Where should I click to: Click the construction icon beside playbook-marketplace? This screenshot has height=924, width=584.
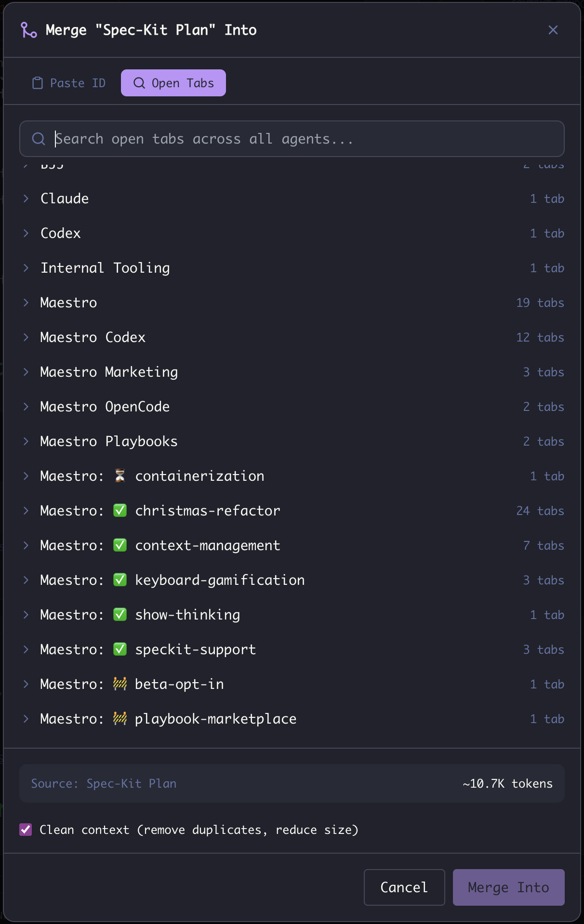coord(119,718)
